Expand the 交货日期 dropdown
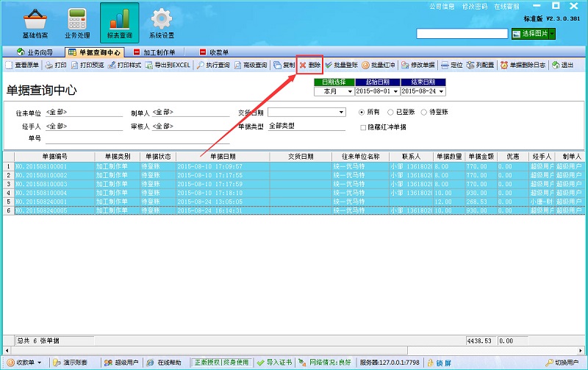Screen dimensions: 588x370 (x=341, y=113)
